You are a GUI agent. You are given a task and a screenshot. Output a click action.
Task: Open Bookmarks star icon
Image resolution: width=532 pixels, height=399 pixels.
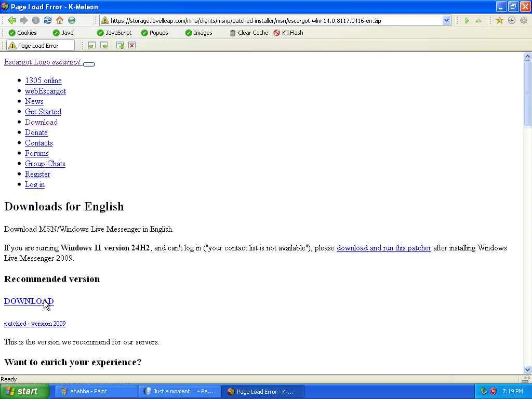click(499, 21)
